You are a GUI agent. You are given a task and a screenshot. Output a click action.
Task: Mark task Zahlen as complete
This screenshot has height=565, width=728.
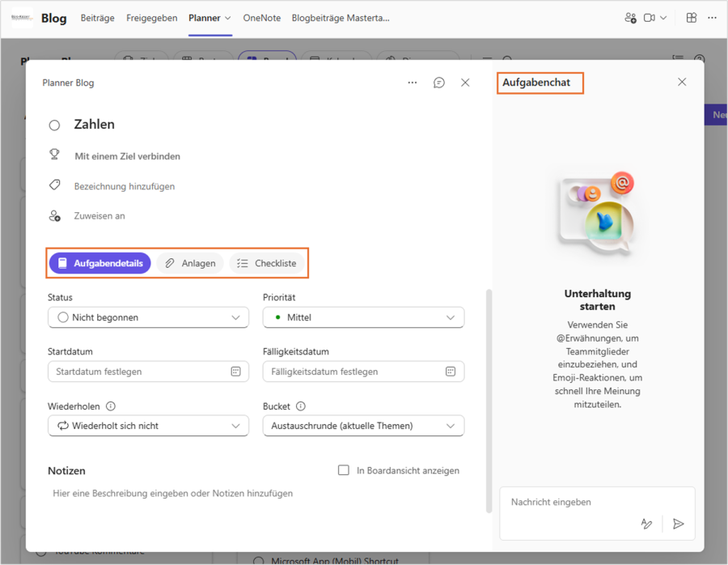pyautogui.click(x=53, y=124)
